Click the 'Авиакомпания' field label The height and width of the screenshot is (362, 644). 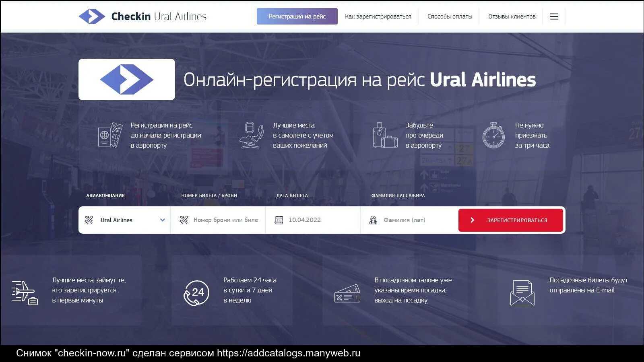point(105,195)
